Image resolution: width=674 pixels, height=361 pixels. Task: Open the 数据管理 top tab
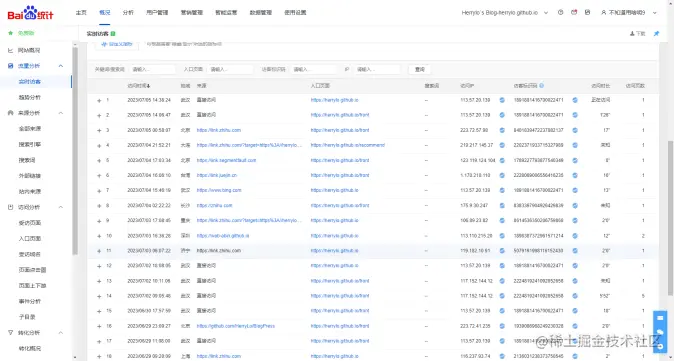click(x=260, y=13)
